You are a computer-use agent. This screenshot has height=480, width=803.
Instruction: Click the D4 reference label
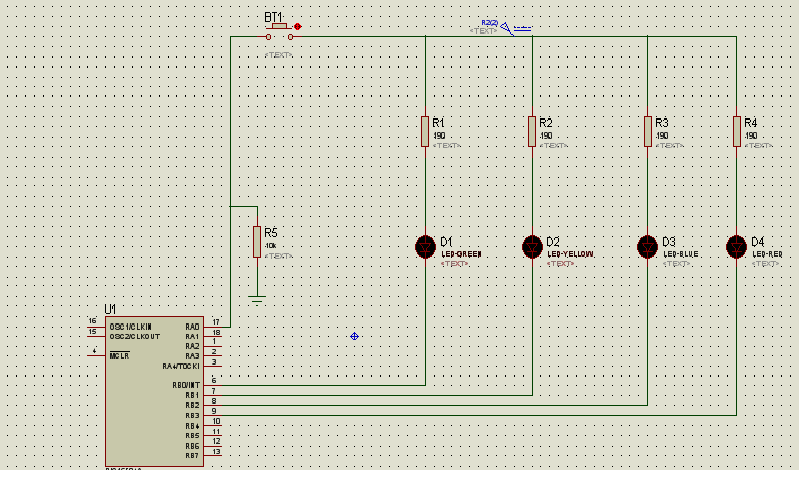coord(757,242)
